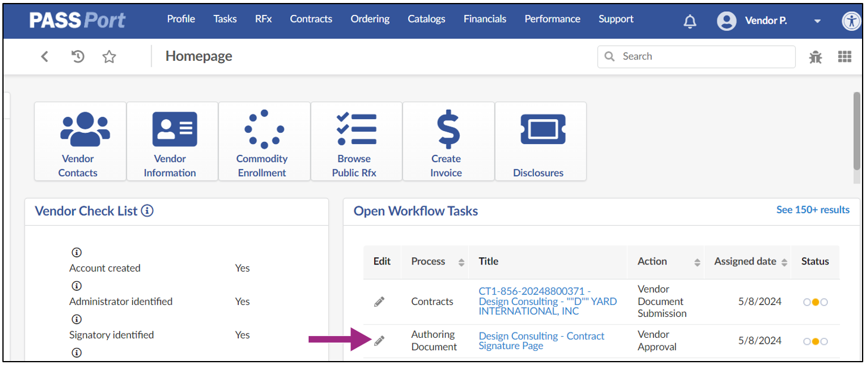
Task: Click the bug report icon
Action: coord(815,56)
